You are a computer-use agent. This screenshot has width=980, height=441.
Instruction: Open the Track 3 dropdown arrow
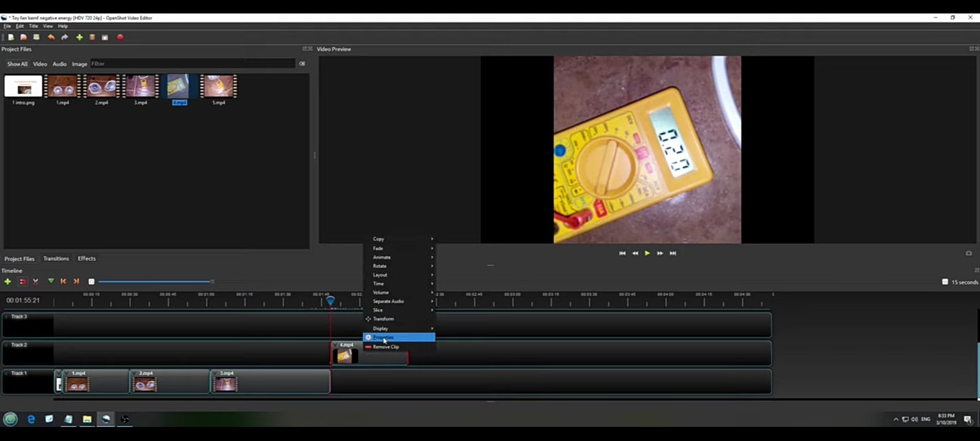6,317
